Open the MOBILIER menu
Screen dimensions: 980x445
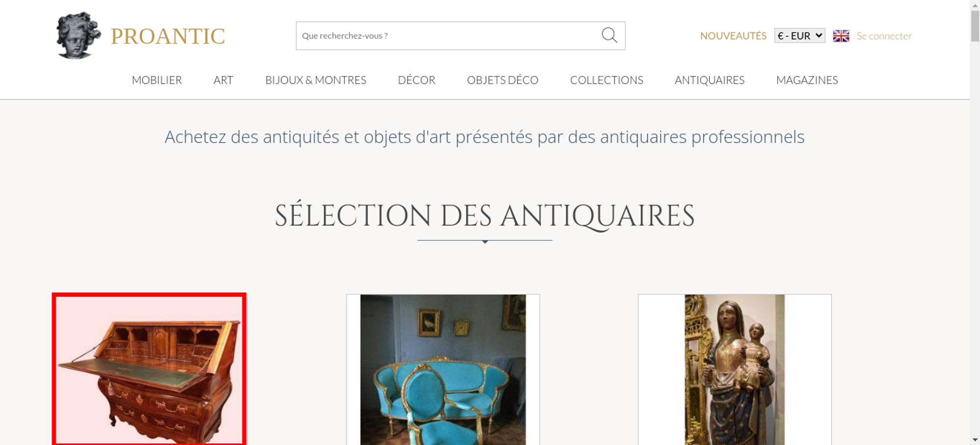157,80
